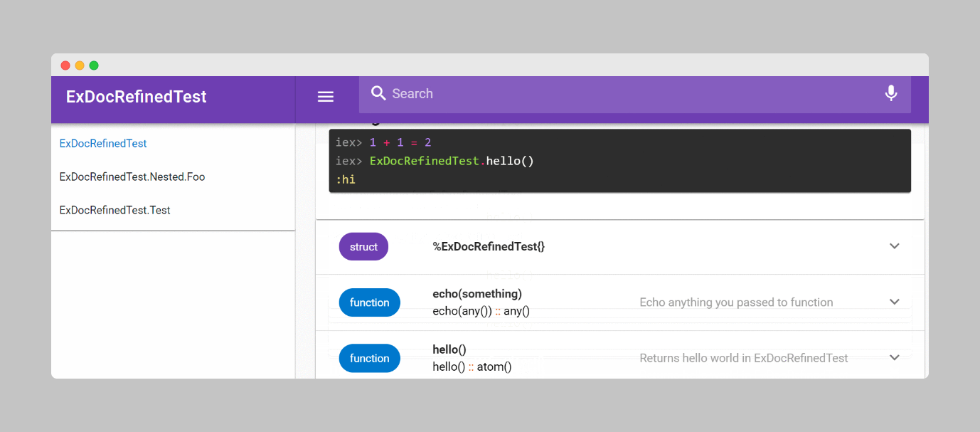980x432 pixels.
Task: Expand the %ExDocRefinedTest{} struct row chevron
Action: click(x=895, y=246)
